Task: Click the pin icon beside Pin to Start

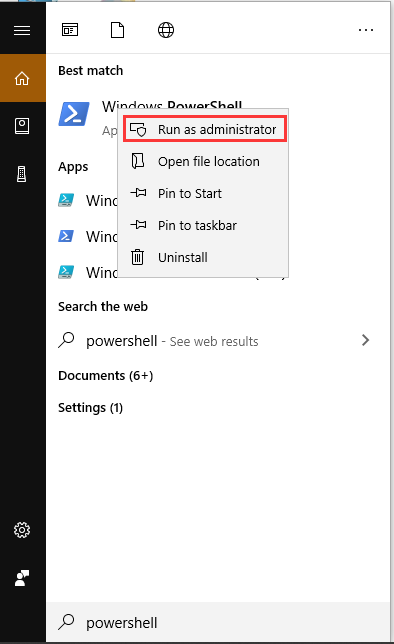Action: (x=138, y=193)
